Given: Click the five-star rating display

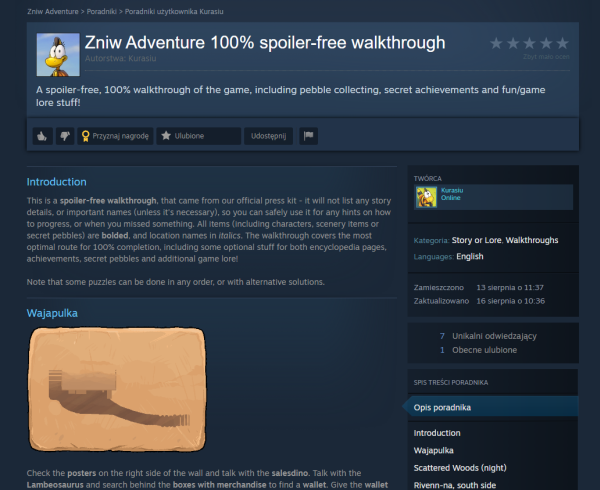Looking at the screenshot, I should (x=529, y=43).
